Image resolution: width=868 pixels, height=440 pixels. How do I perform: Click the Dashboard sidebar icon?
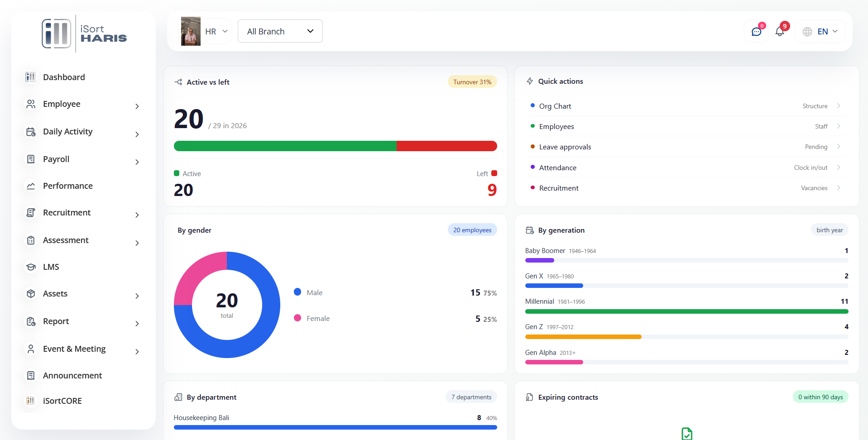tap(30, 77)
